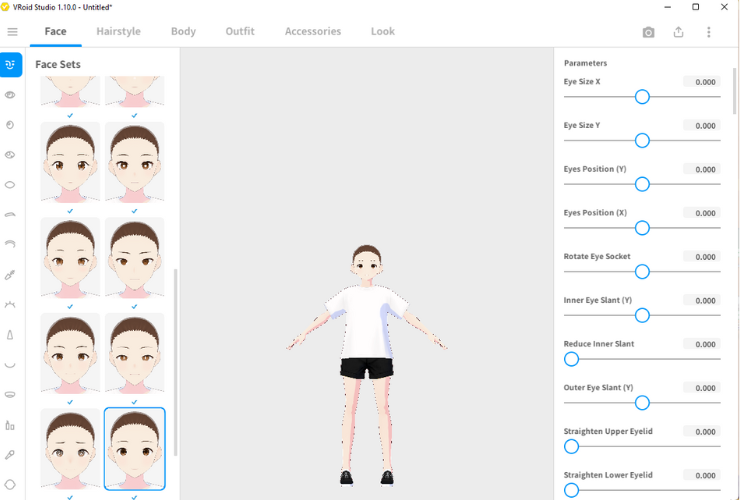Open the makeup brush category icon
Viewport: 740px width, 500px height.
coord(10,455)
